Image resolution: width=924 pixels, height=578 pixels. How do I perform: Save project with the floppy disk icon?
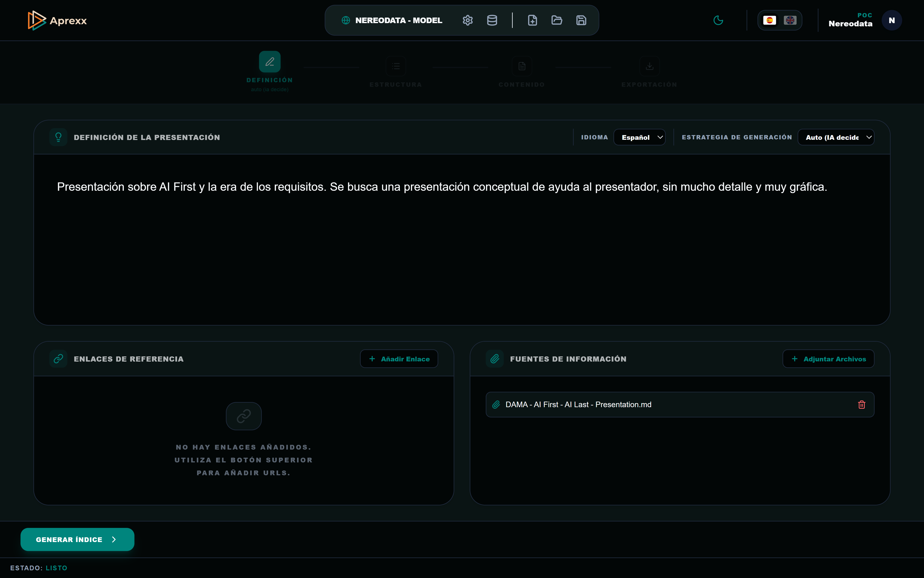click(581, 20)
